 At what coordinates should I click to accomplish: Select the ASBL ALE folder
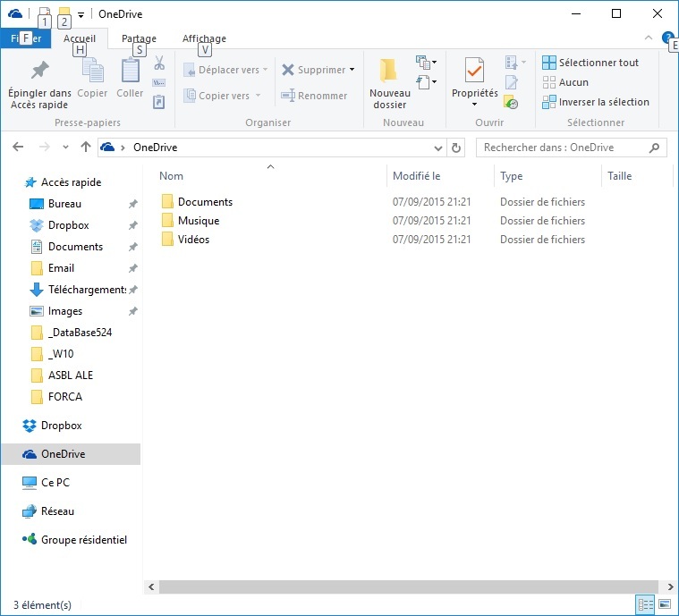point(70,376)
